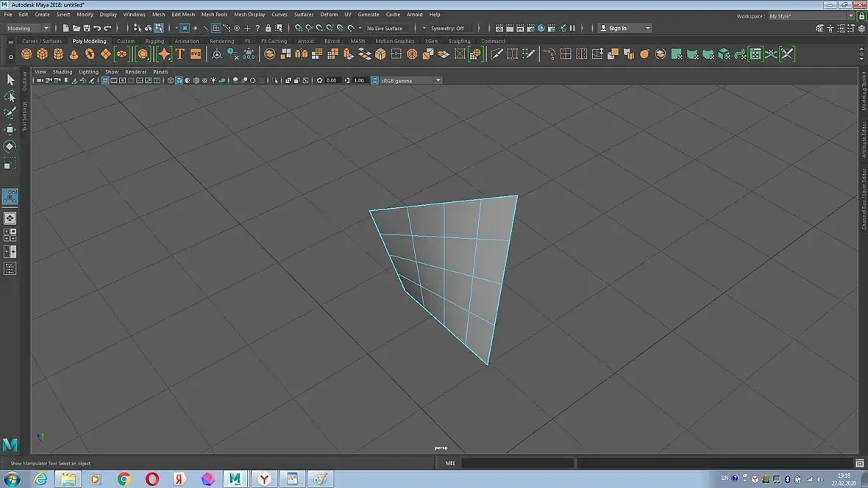
Task: Click the Save scene icon
Action: (x=86, y=29)
